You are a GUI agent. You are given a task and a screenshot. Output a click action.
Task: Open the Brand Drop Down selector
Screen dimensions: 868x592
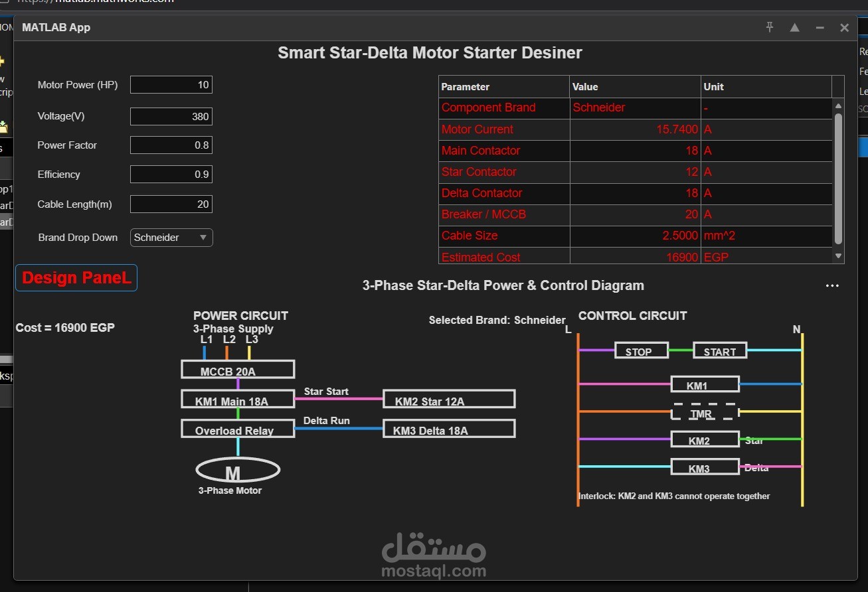tap(171, 238)
